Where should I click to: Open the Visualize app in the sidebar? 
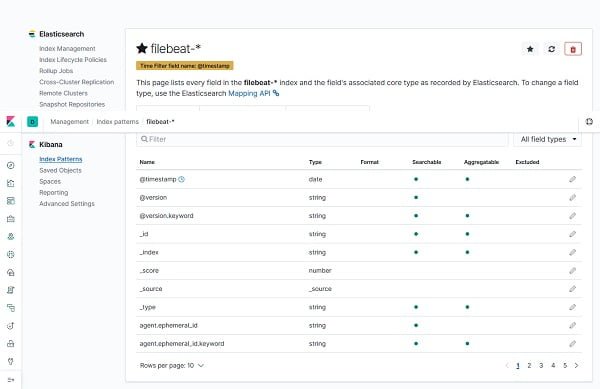[x=11, y=183]
